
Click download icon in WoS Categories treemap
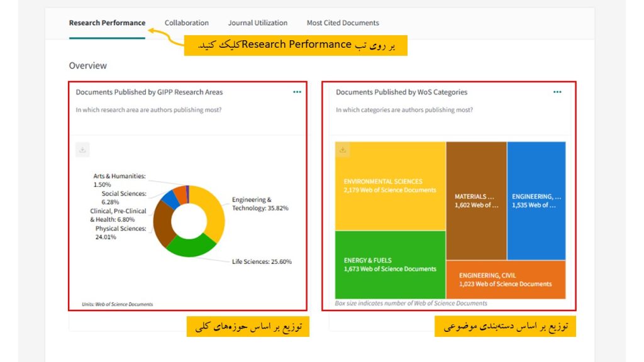tap(343, 150)
